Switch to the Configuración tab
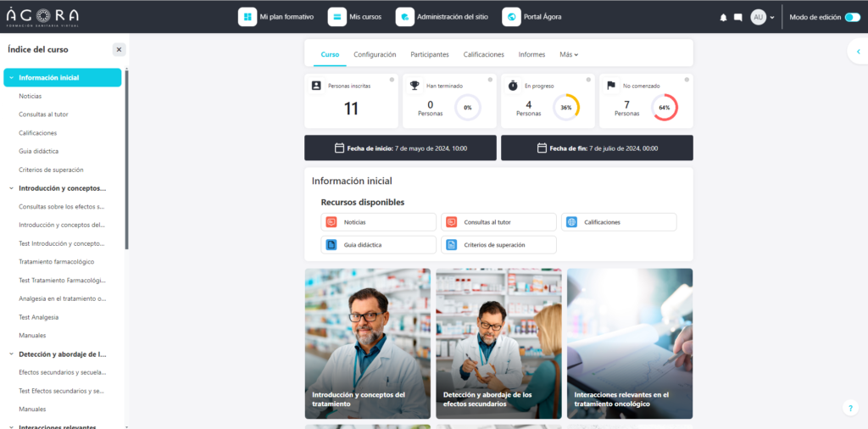This screenshot has width=868, height=429. coord(375,54)
